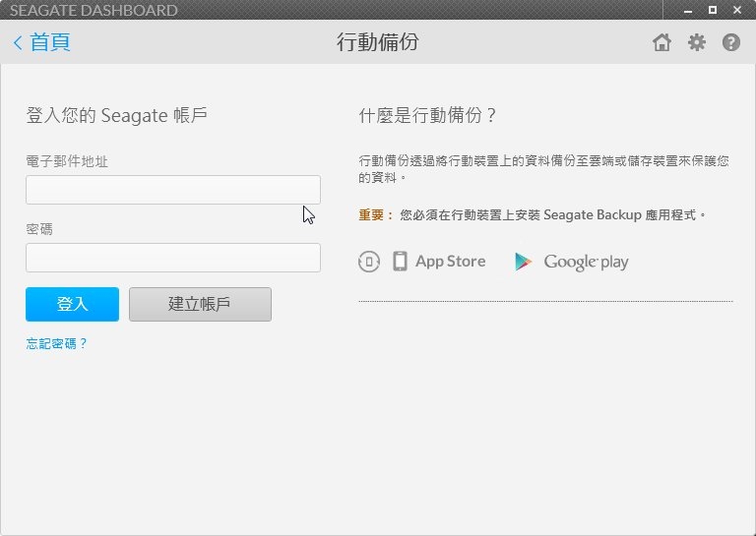
Task: Click the App Store phone icon
Action: coord(400,262)
